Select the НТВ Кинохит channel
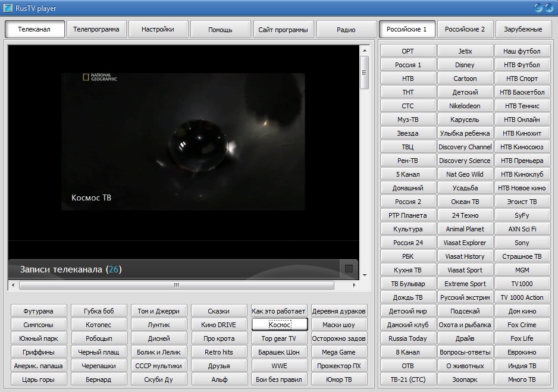The height and width of the screenshot is (392, 558). (522, 133)
